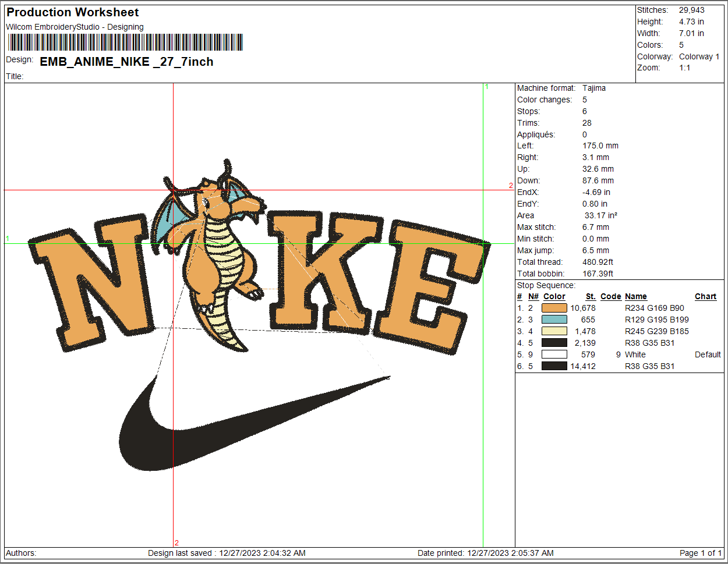The image size is (728, 564).
Task: Click the orange R234 G169 B90 color swatch
Action: click(x=554, y=308)
